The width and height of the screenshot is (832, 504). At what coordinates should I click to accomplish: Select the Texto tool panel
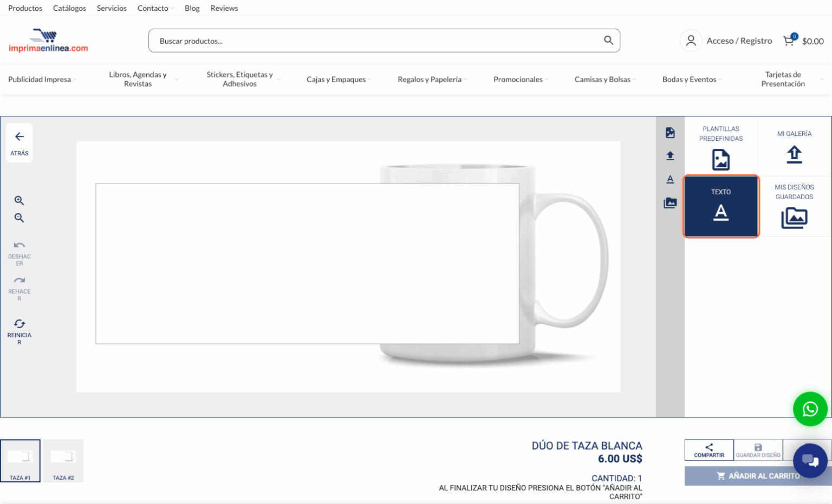[x=721, y=206]
